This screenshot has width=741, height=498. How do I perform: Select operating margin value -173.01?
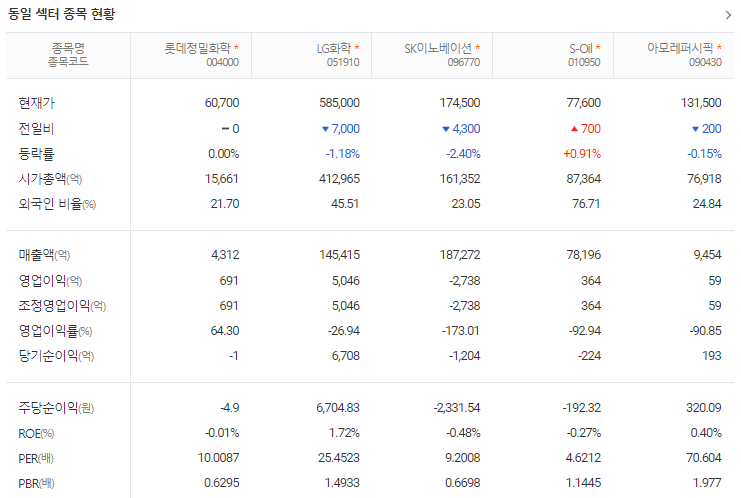[x=460, y=331]
